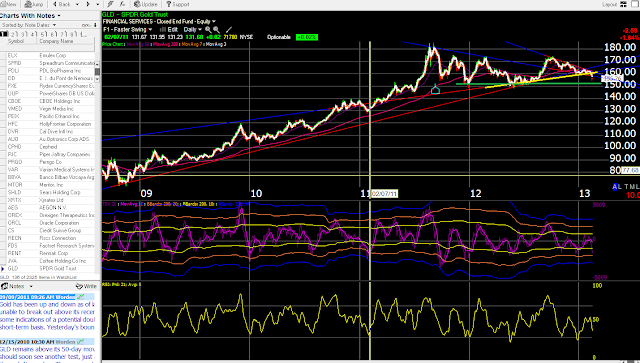Expand the F1 - Faster Swing template dropdown
Image resolution: width=640 pixels, height=363 pixels.
click(128, 30)
